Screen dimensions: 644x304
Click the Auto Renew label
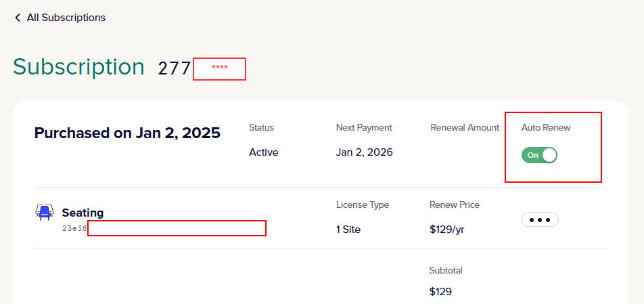[x=546, y=127]
